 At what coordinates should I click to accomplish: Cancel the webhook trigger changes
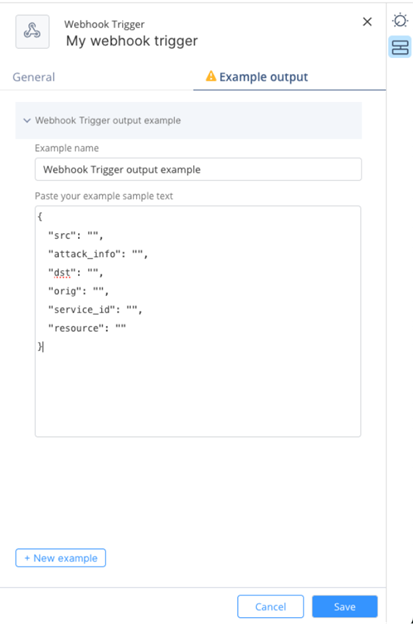(271, 606)
